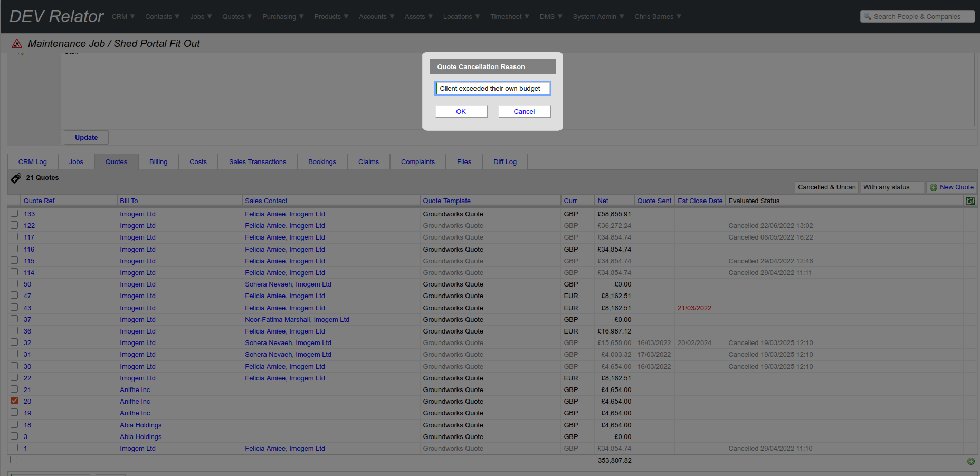Open the Assets dropdown
The width and height of the screenshot is (980, 476).
click(419, 17)
